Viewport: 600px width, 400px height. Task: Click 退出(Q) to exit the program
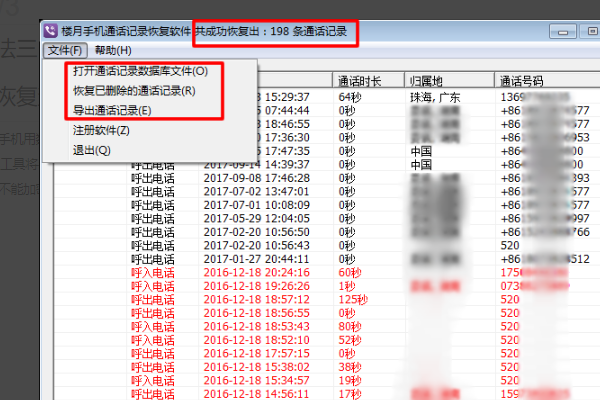92,150
